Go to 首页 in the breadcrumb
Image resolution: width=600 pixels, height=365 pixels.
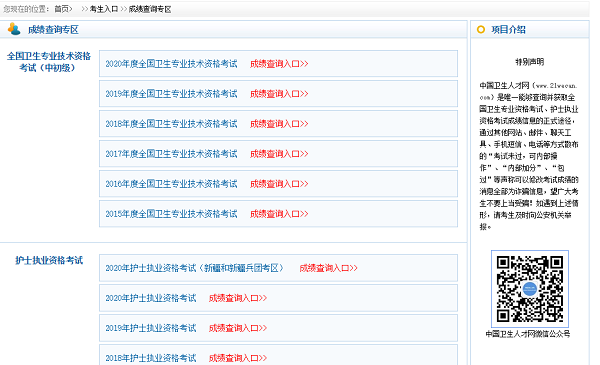click(x=63, y=9)
